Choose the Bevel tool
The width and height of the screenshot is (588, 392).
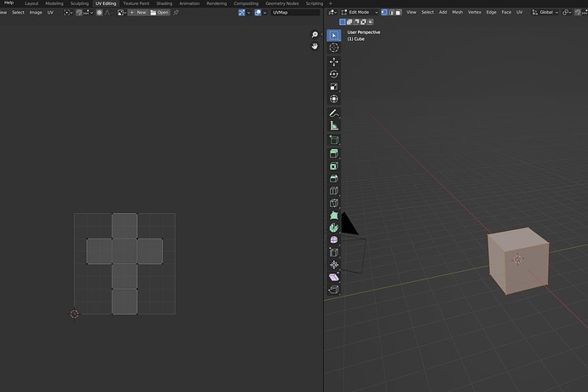[x=334, y=178]
